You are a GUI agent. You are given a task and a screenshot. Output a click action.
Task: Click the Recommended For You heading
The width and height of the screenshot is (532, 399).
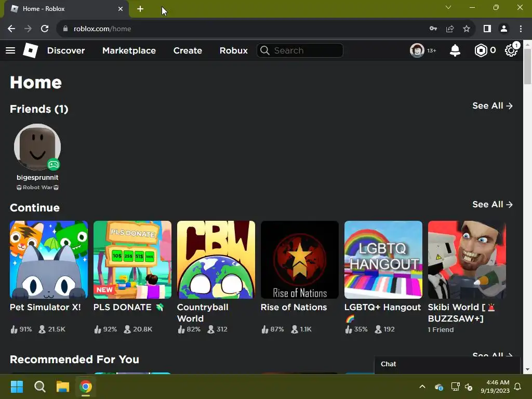point(74,360)
